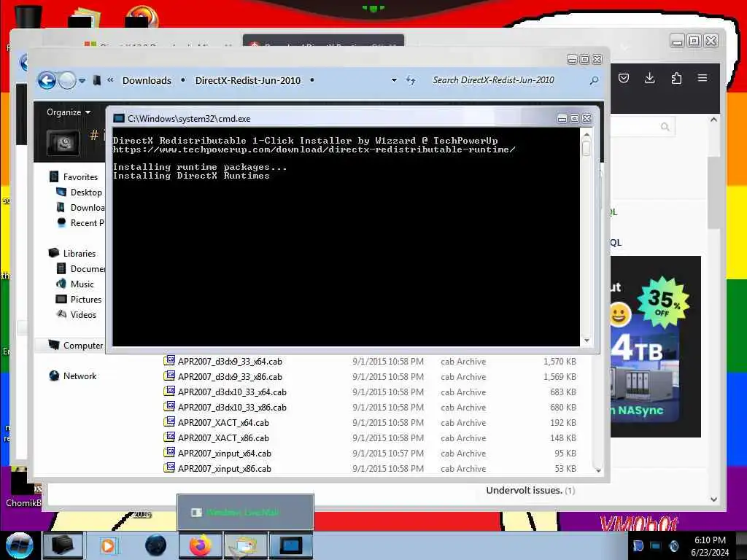This screenshot has width=747, height=560.
Task: Open the Windows Start menu
Action: coord(19,545)
